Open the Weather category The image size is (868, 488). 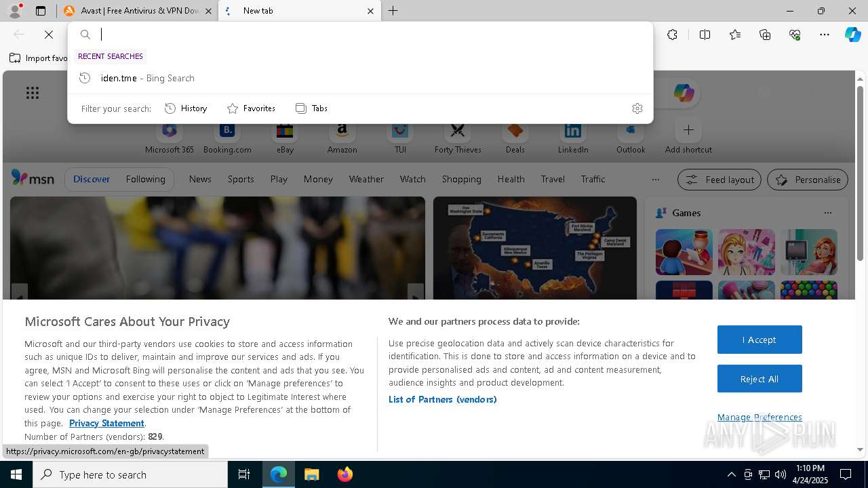366,180
